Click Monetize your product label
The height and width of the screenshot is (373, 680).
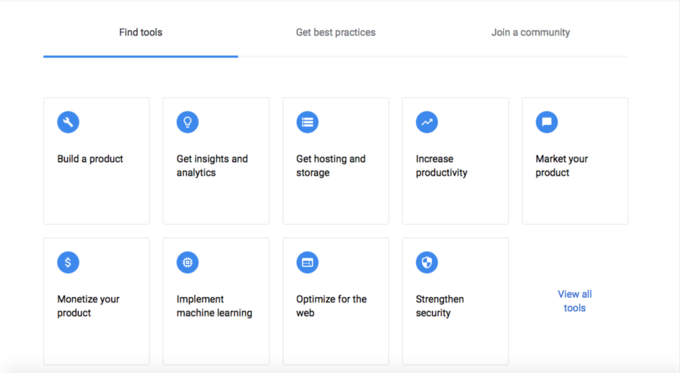click(x=88, y=306)
